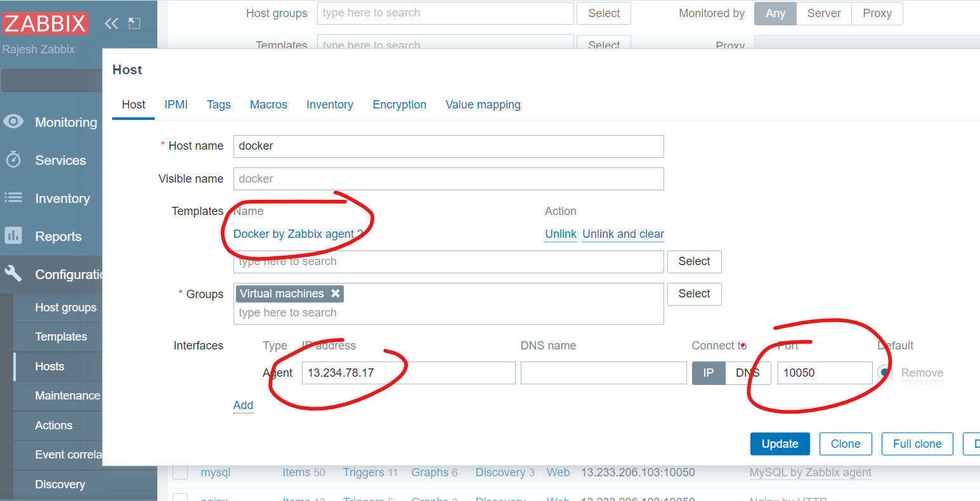Switch to the Macros tab
Screen dimensions: 980x501
[268, 105]
